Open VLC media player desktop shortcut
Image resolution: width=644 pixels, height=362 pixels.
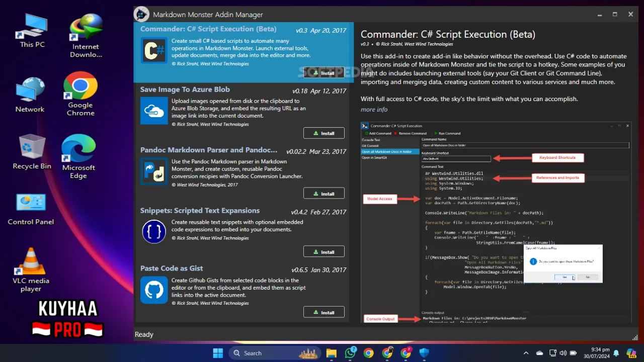(x=31, y=270)
